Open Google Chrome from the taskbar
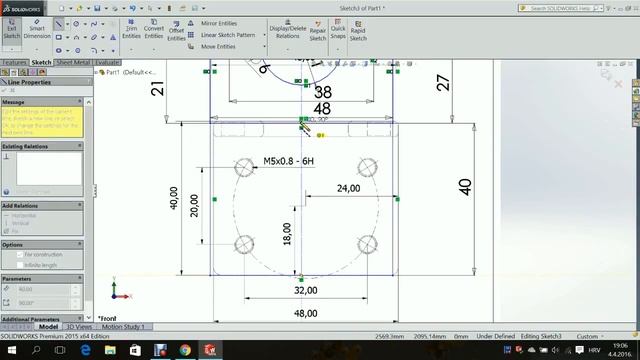The height and width of the screenshot is (360, 640). pyautogui.click(x=185, y=350)
